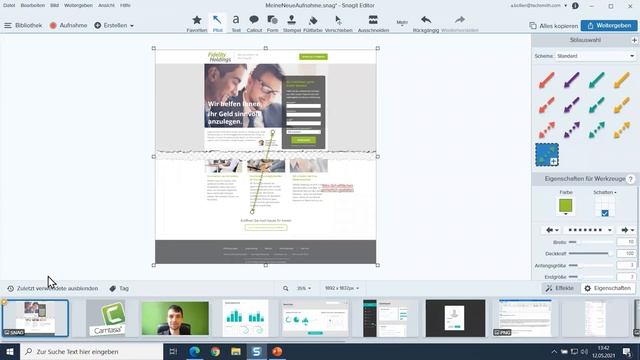Click the blue Weitergeben share button
This screenshot has width=640, height=360.
coord(609,25)
